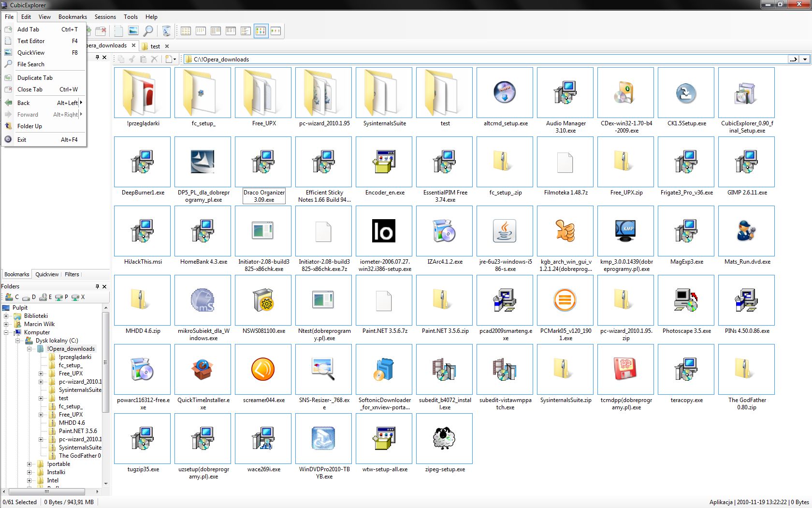Open the New Folder dropdown arrow

coord(175,60)
